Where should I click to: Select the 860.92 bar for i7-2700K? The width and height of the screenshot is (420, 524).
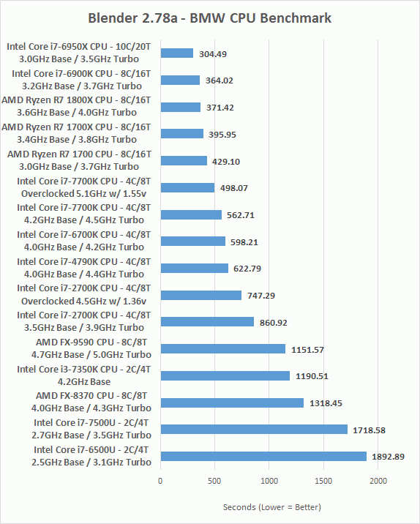click(x=207, y=321)
